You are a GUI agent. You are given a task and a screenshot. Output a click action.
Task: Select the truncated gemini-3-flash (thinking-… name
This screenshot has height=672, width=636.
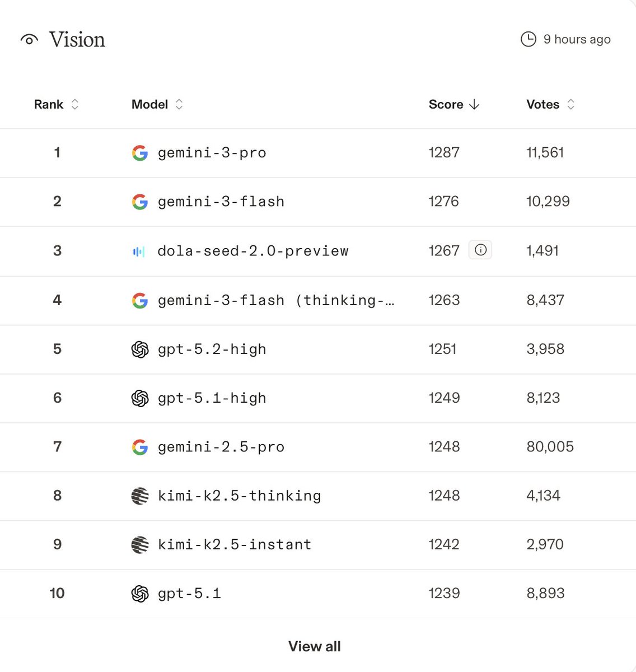[x=276, y=300]
